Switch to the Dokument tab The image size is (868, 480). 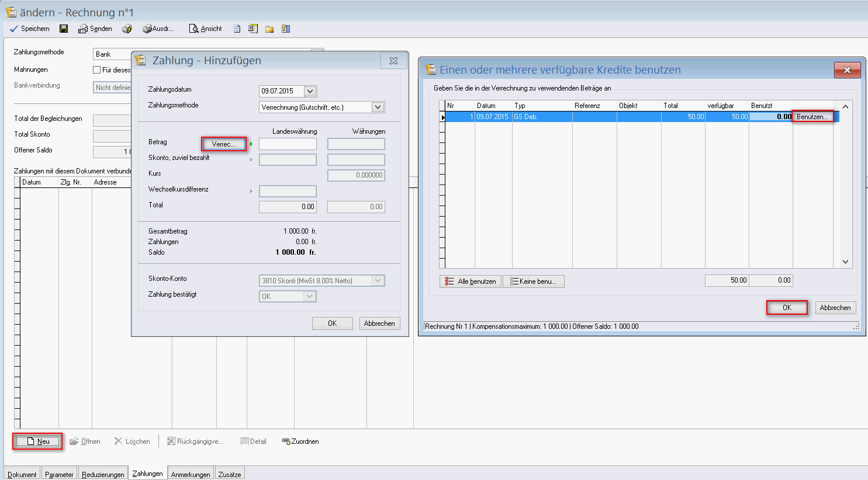22,474
